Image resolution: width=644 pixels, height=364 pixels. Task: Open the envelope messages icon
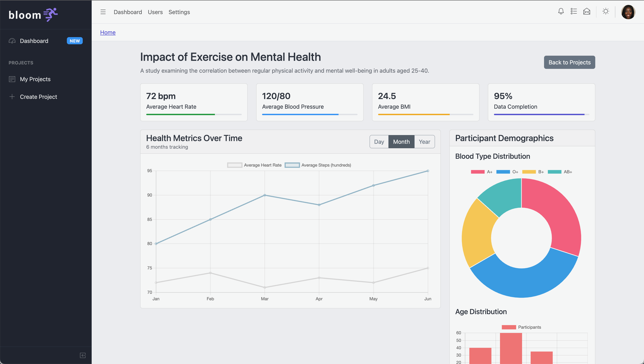click(x=587, y=11)
